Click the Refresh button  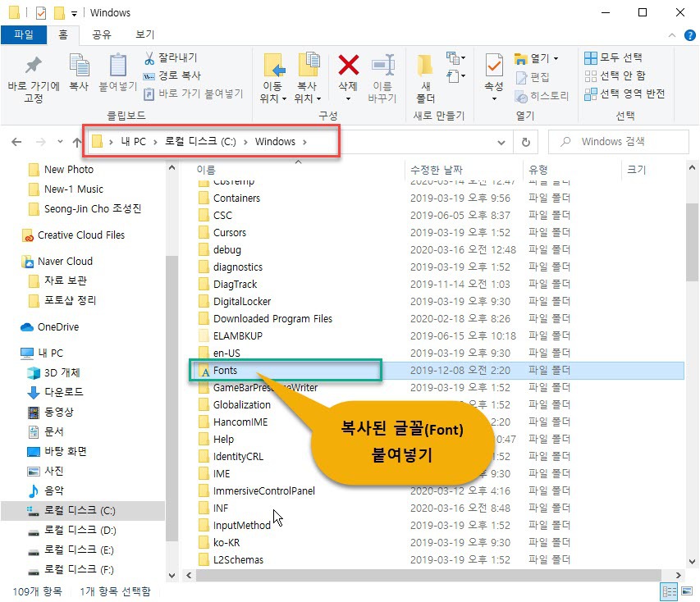526,142
